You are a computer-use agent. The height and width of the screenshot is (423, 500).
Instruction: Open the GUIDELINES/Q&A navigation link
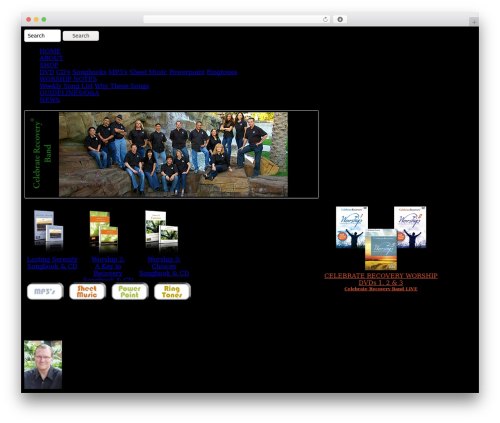pyautogui.click(x=69, y=93)
